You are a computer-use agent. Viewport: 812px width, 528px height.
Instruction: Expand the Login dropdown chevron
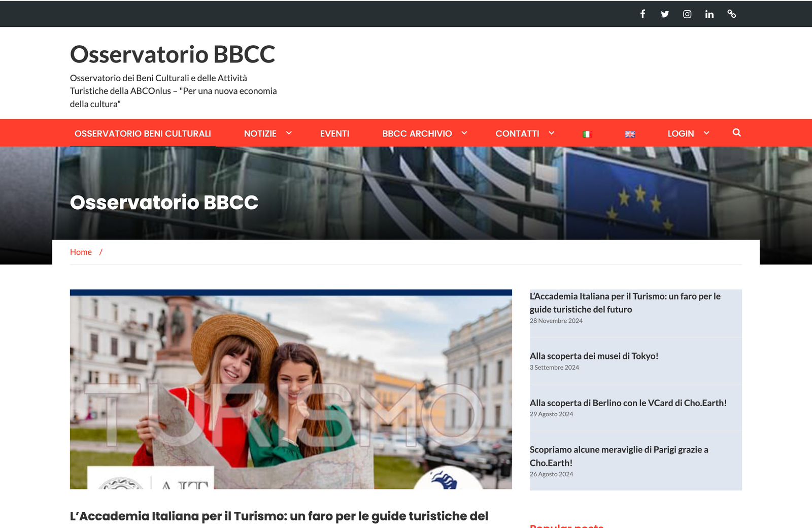tap(706, 133)
